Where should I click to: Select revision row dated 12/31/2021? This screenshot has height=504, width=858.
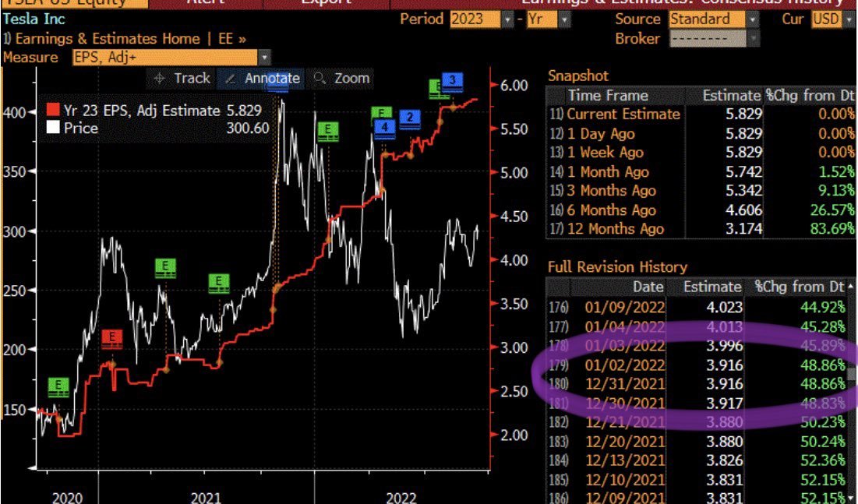pyautogui.click(x=697, y=383)
